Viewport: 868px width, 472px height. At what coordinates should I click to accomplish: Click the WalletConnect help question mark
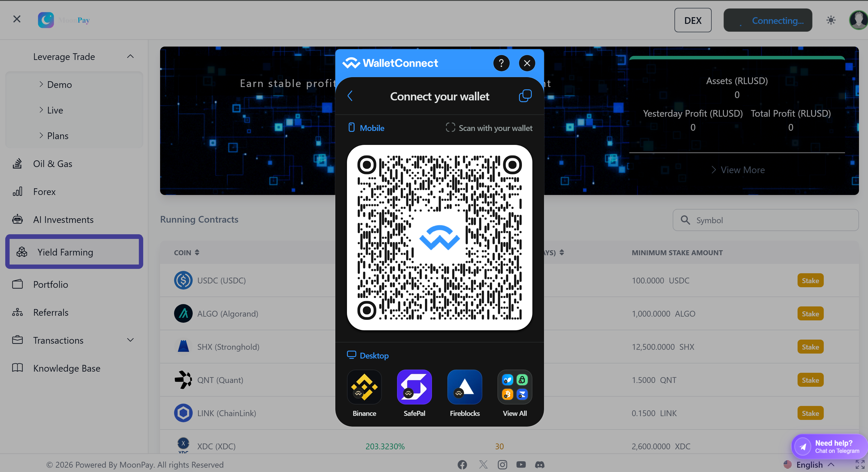pos(501,63)
